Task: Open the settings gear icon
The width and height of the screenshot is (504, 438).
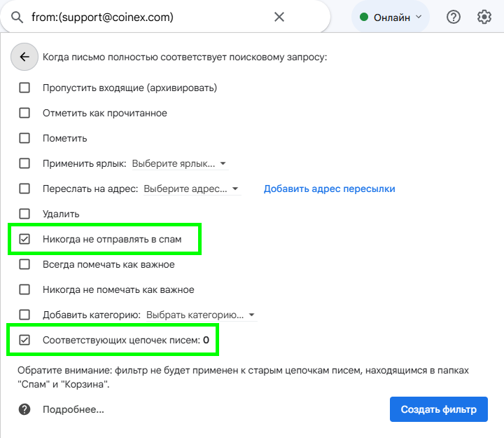Action: [x=484, y=17]
